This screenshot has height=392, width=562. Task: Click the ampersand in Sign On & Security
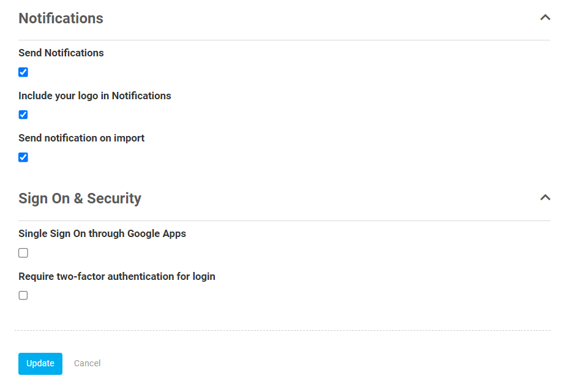click(78, 198)
